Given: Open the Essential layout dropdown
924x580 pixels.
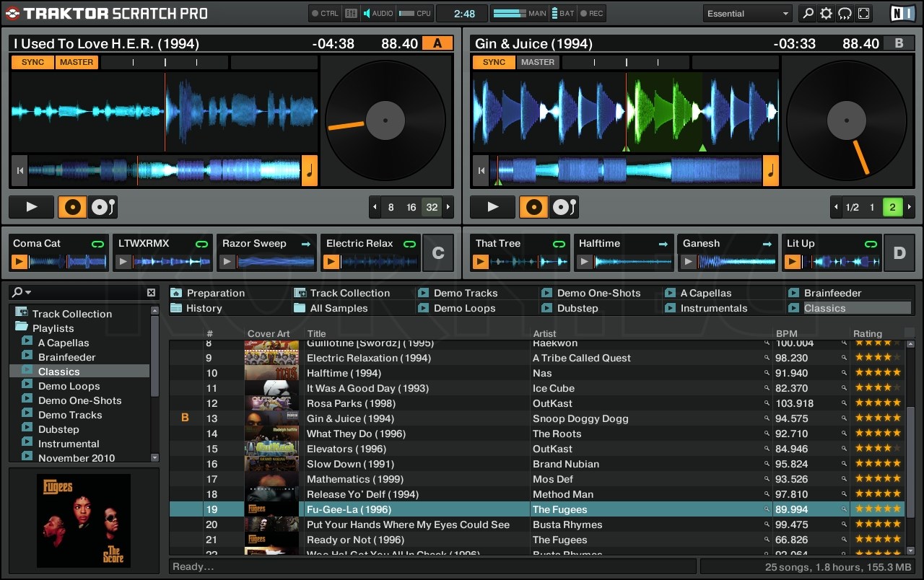Looking at the screenshot, I should 747,13.
